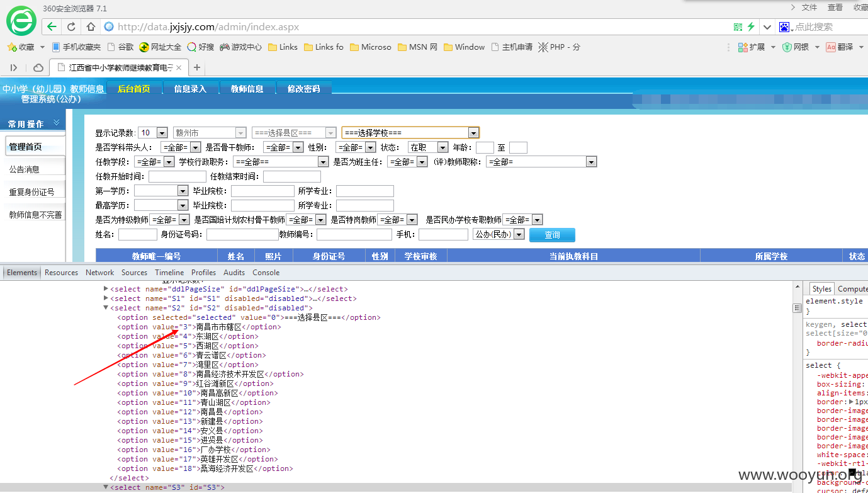Open the Baidu paw search engine selector

pos(784,27)
